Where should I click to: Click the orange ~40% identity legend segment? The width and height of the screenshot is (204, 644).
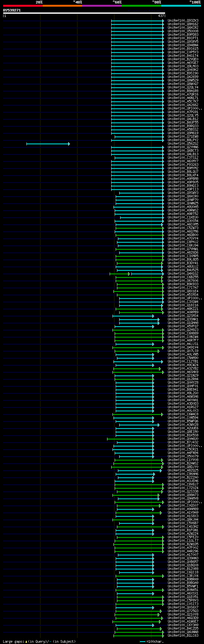coord(62,6)
